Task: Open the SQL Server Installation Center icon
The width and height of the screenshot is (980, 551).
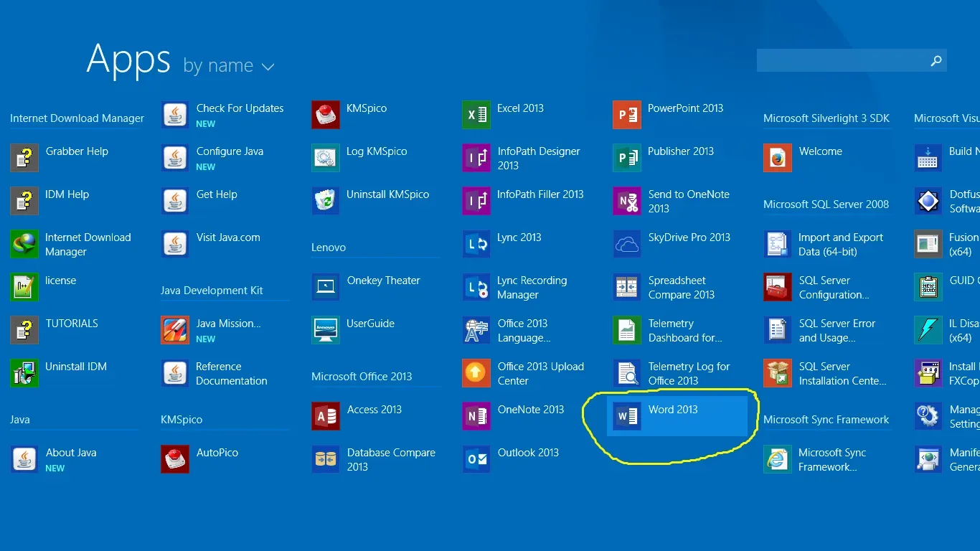Action: coord(778,373)
